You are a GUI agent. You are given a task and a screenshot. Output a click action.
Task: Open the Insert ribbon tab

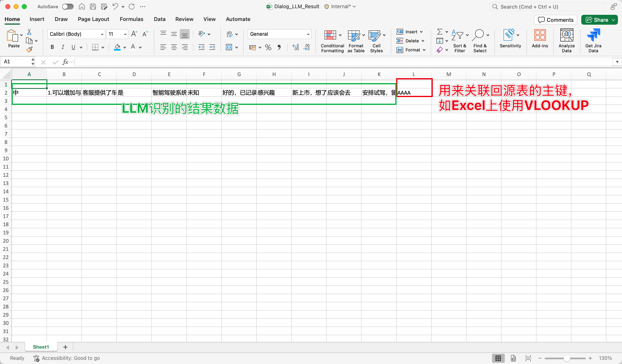(x=37, y=19)
